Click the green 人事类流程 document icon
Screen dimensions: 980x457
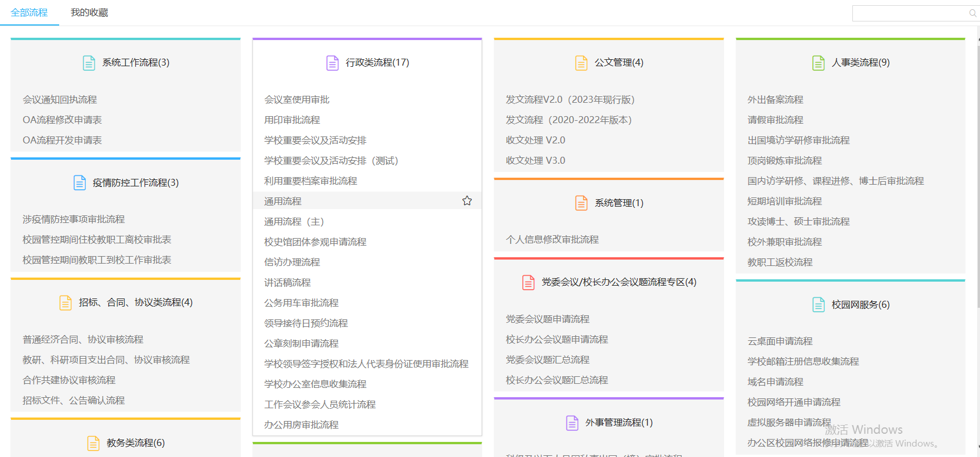(x=818, y=63)
